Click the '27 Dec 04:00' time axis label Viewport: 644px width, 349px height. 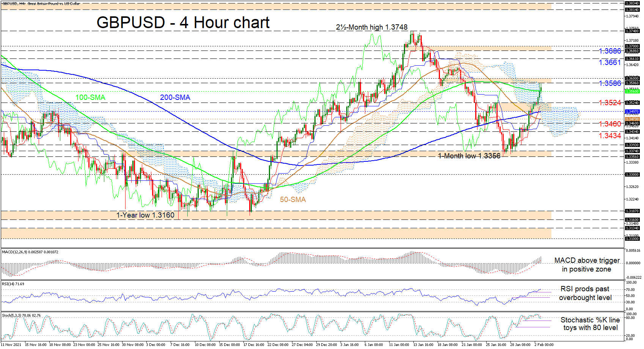pos(302,345)
